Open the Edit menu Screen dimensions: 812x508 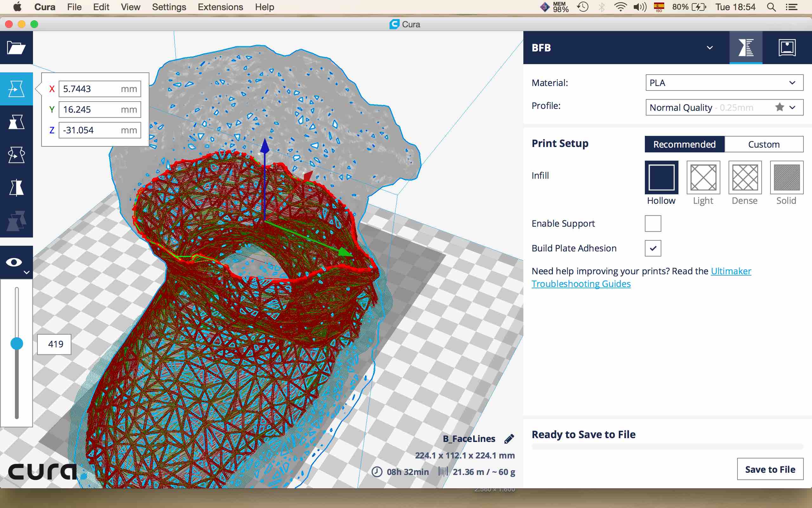[101, 7]
